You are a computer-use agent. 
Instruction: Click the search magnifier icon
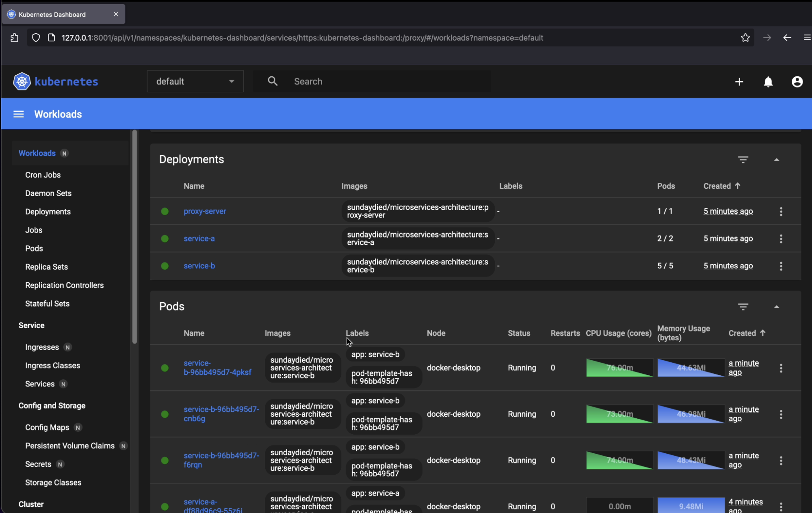tap(273, 81)
